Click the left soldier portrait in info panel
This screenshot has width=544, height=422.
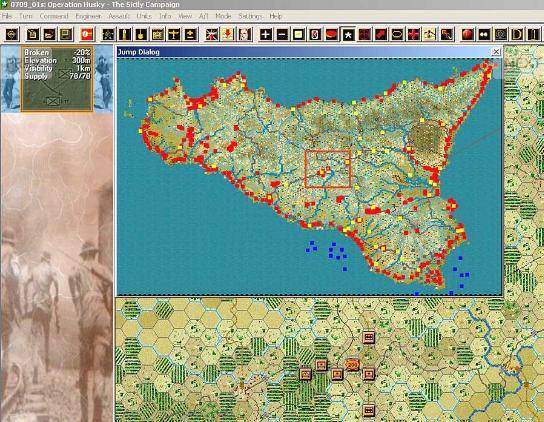(x=10, y=78)
